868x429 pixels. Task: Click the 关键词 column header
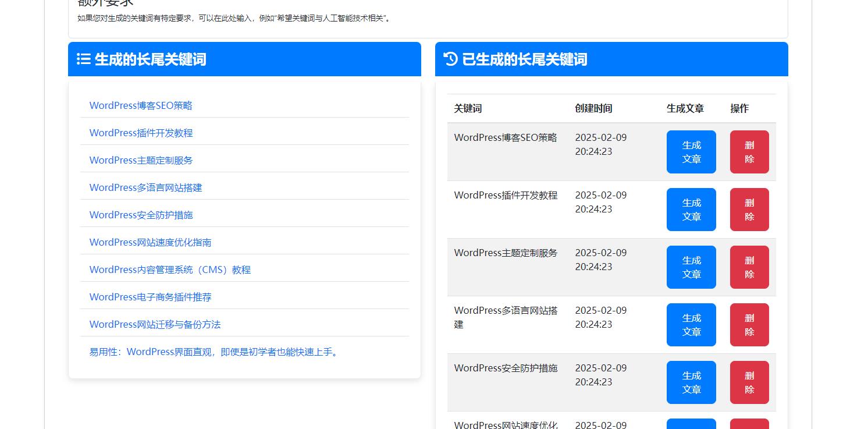[467, 108]
